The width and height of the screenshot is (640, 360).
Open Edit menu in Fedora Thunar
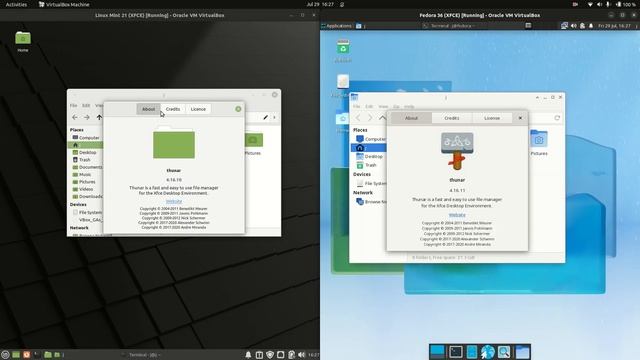(x=369, y=107)
